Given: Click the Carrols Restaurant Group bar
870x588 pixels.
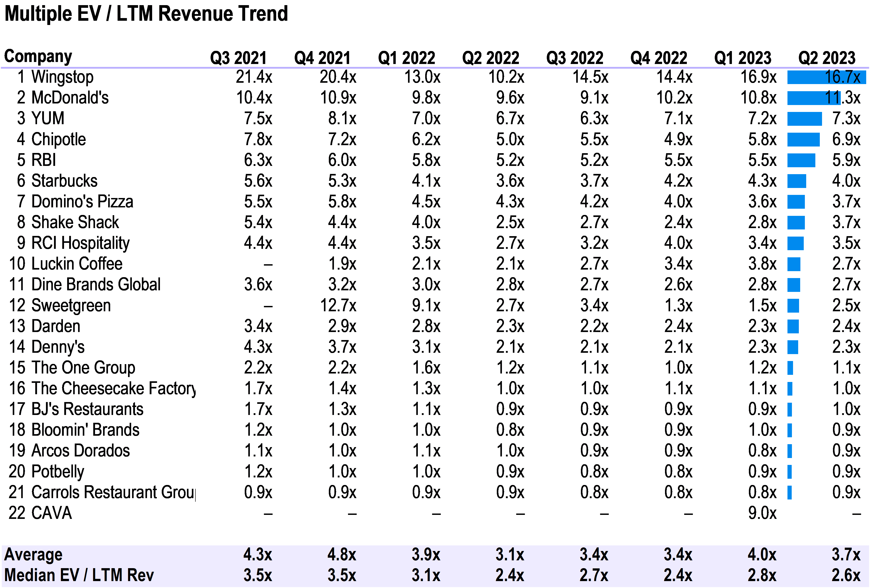Looking at the screenshot, I should (789, 492).
